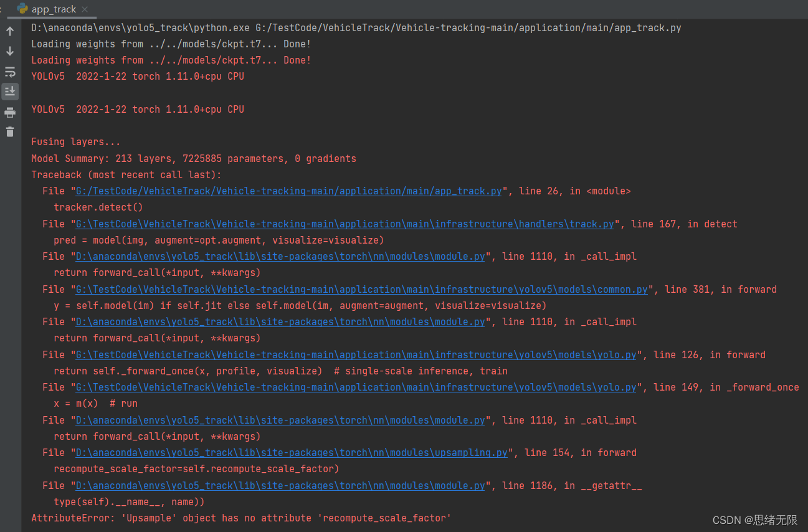Screen dimensions: 808x532
Task: Open module.py link before common.py frame
Action: click(x=280, y=257)
